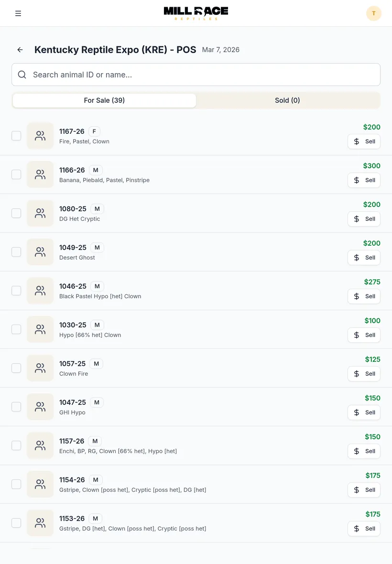This screenshot has height=564, width=392.
Task: Click the animal thumbnail icon for 1049-25
Action: click(40, 252)
